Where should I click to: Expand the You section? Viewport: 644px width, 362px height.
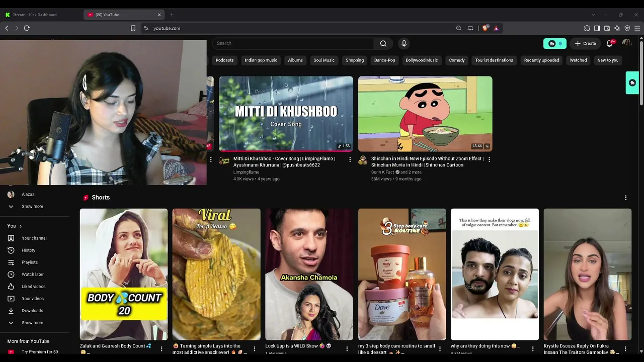coord(15,226)
